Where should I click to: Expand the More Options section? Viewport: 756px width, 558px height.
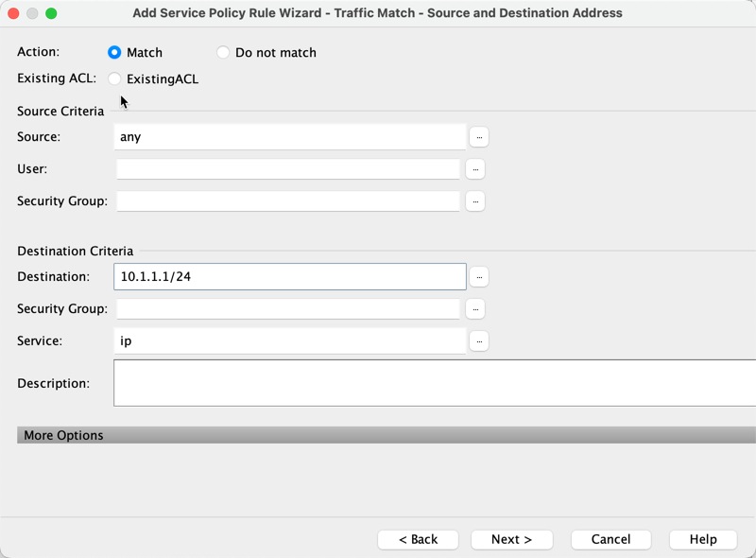(x=64, y=435)
